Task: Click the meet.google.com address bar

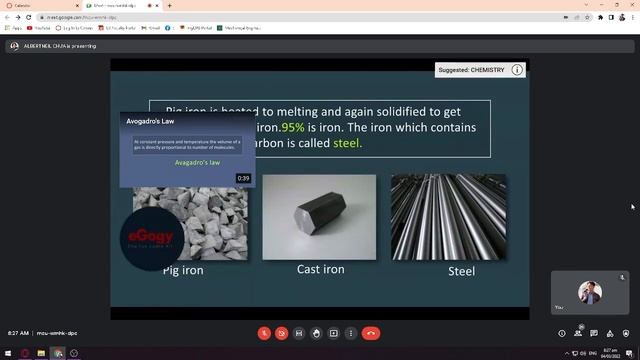Action: (x=314, y=18)
